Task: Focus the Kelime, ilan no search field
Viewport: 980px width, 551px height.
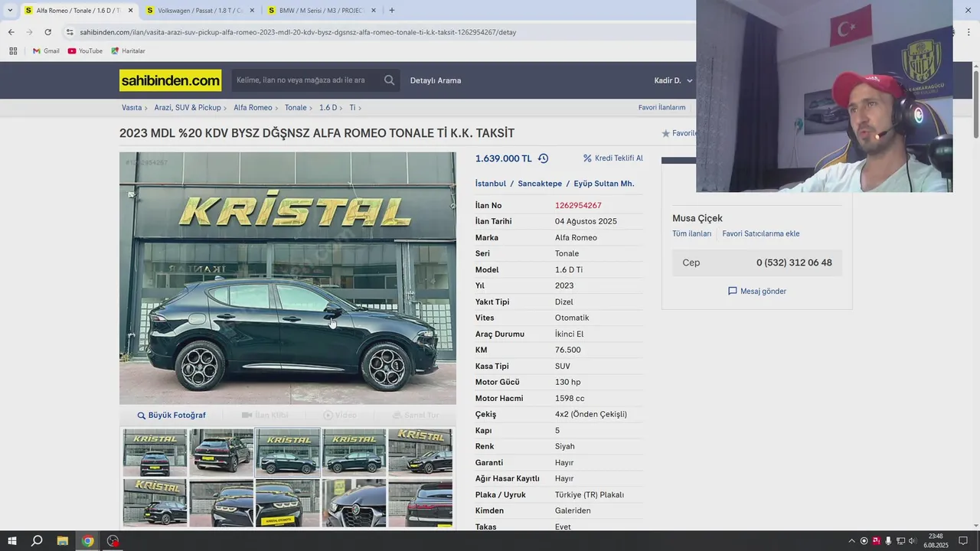Action: click(x=306, y=80)
